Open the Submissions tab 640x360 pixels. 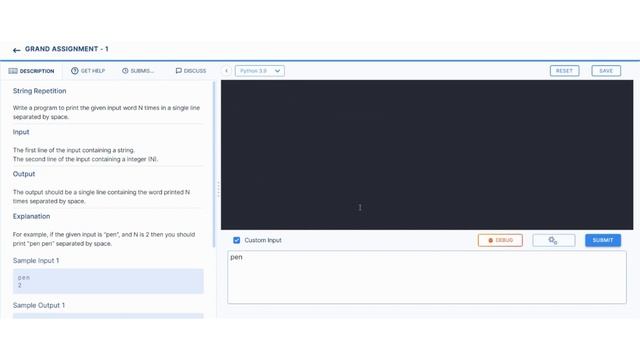138,71
